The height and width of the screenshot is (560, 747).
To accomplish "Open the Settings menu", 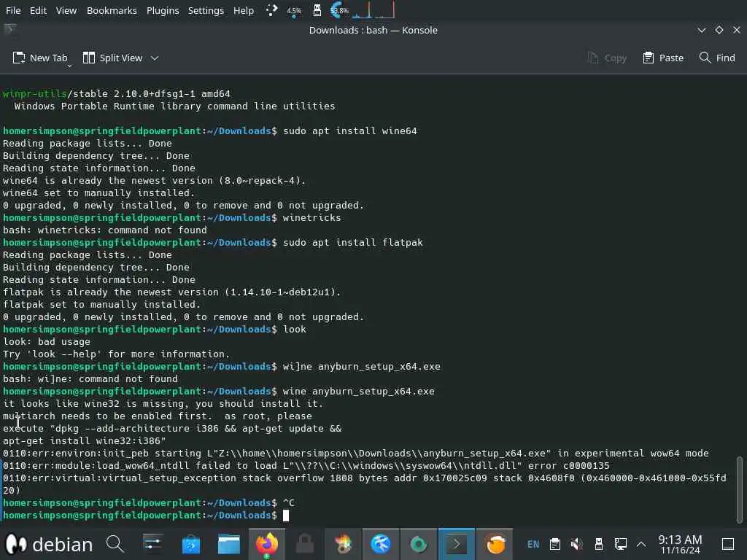I will [x=206, y=10].
